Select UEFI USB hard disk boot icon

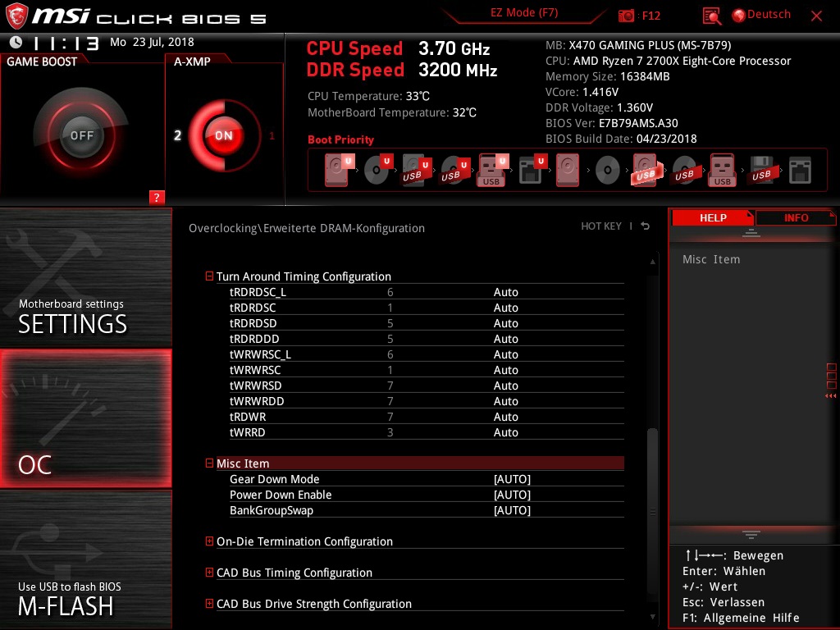(416, 170)
